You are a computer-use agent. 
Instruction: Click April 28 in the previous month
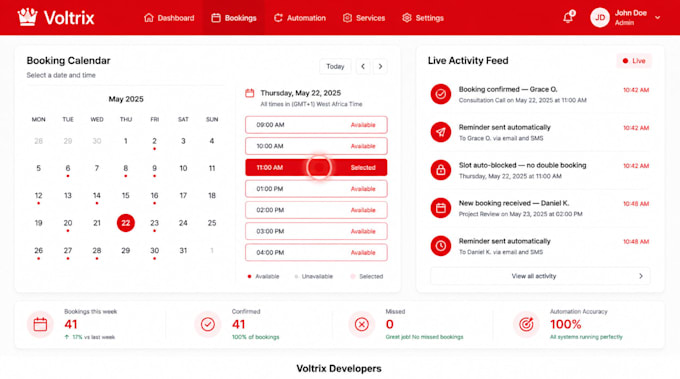pos(39,141)
